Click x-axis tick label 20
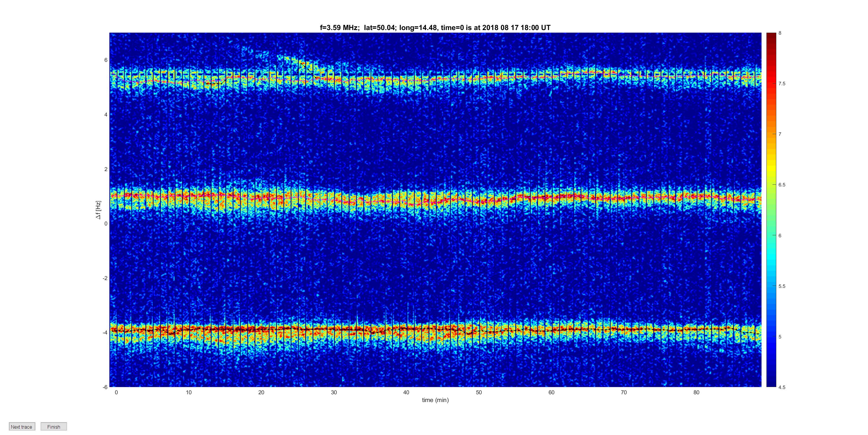 coord(261,392)
